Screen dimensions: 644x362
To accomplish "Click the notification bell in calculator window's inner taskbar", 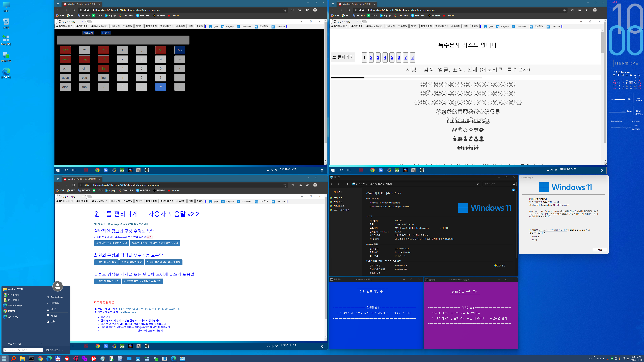I will [x=322, y=170].
